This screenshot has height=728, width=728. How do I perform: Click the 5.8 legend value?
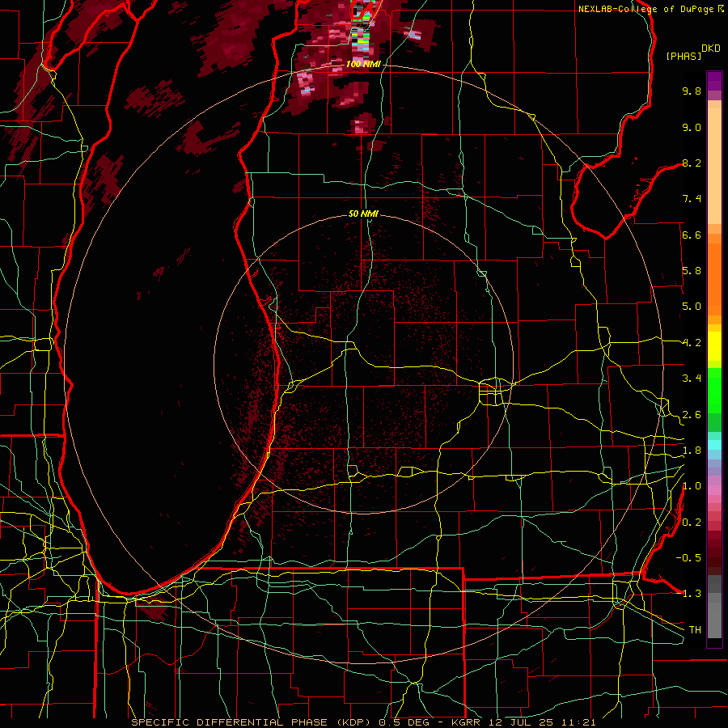pos(692,271)
